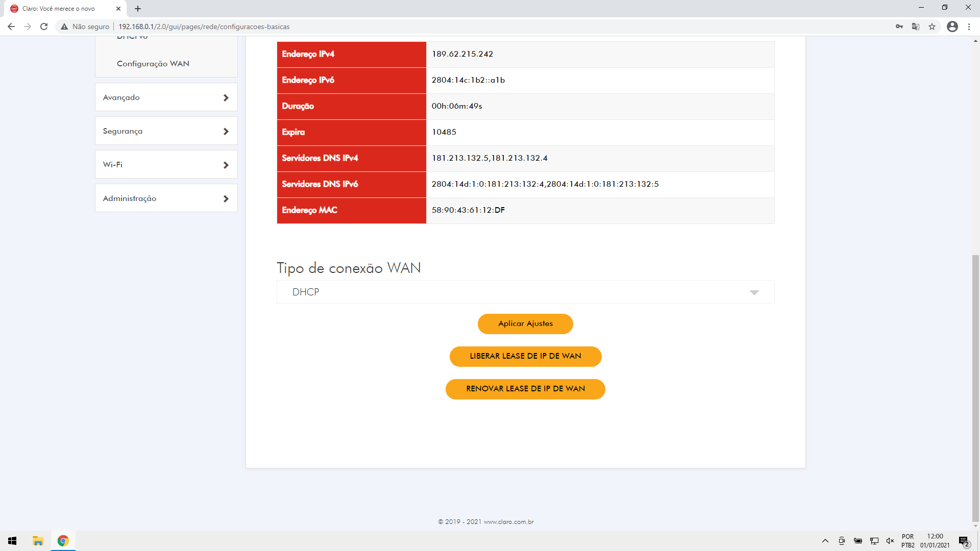This screenshot has height=551, width=980.
Task: Click the Endereço IPv4 header cell
Action: coord(352,55)
